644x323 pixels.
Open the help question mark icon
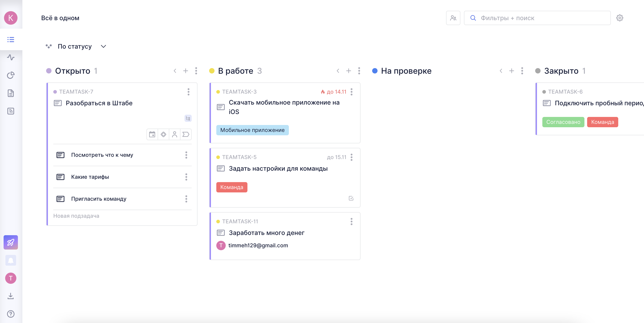(11, 314)
